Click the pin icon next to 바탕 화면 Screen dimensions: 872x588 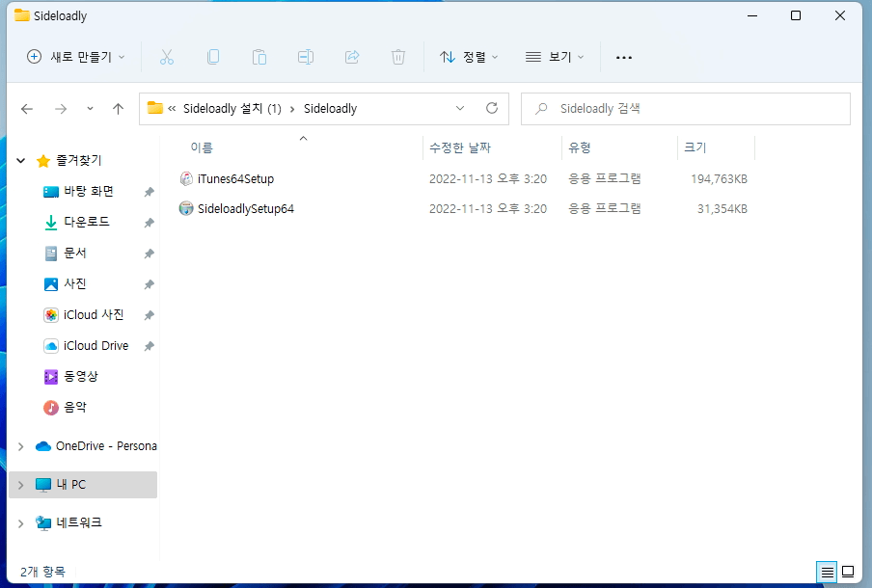pos(150,192)
